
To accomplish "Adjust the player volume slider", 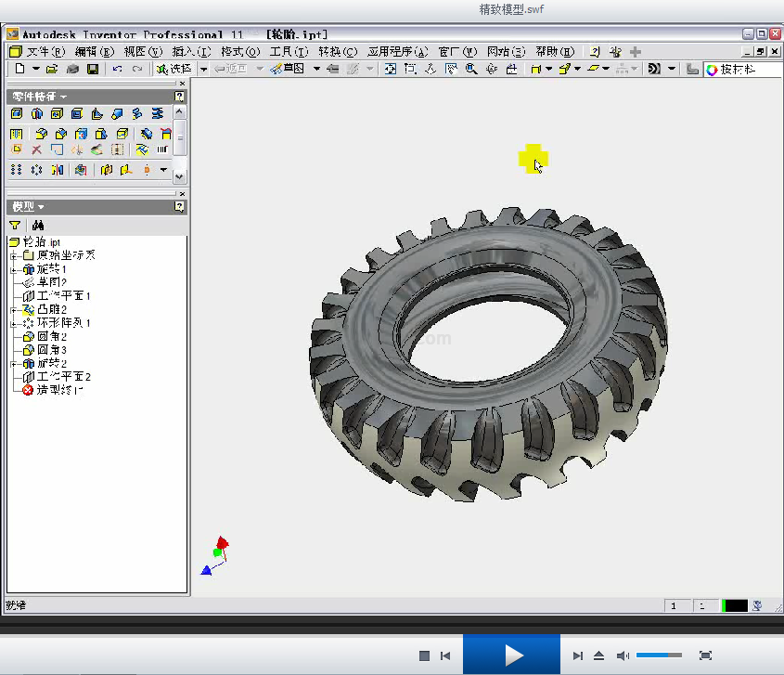I will (659, 656).
